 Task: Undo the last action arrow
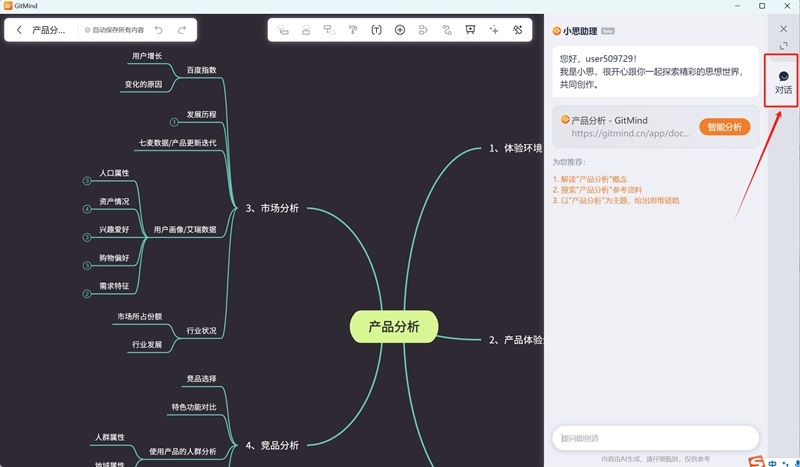[159, 30]
